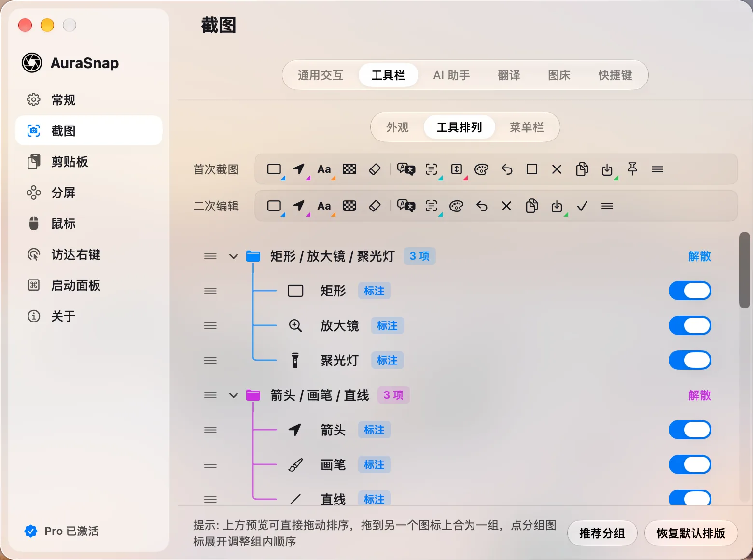Switch to the 菜单栏 sub-tab
This screenshot has width=753, height=560.
click(527, 127)
